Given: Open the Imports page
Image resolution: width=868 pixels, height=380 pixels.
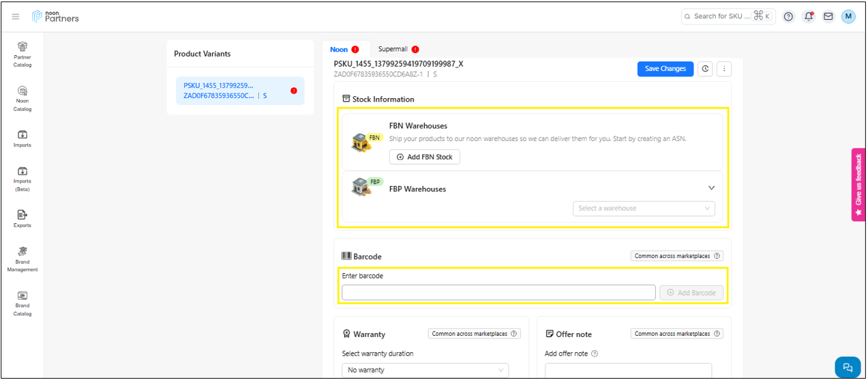Looking at the screenshot, I should tap(23, 138).
